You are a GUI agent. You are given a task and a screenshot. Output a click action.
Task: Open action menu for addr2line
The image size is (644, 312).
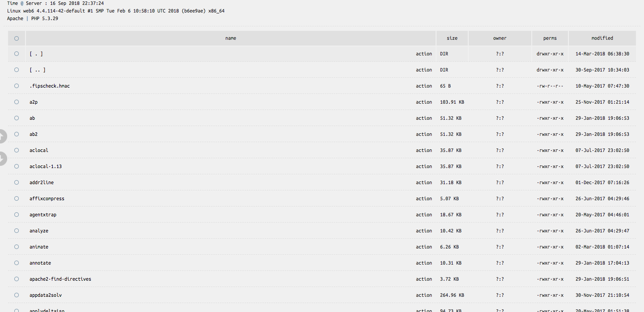[424, 182]
